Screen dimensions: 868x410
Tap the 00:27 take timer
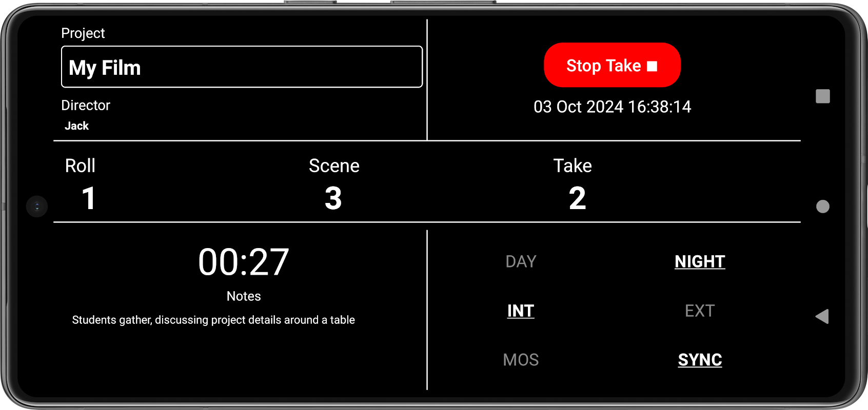coord(244,262)
